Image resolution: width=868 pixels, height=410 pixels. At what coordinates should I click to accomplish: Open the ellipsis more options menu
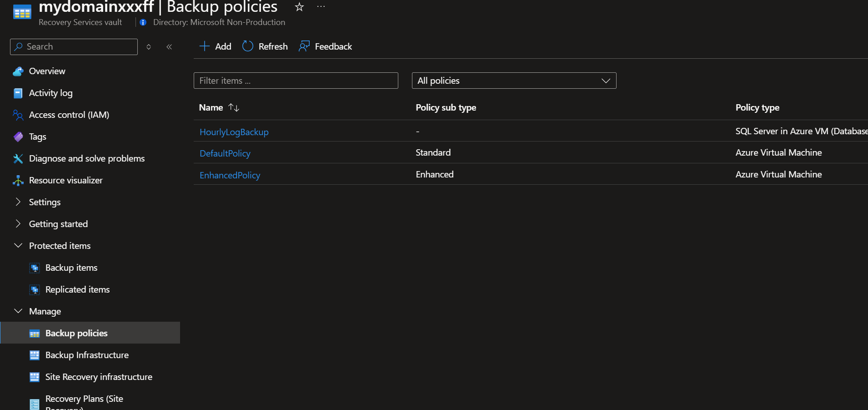click(x=321, y=7)
